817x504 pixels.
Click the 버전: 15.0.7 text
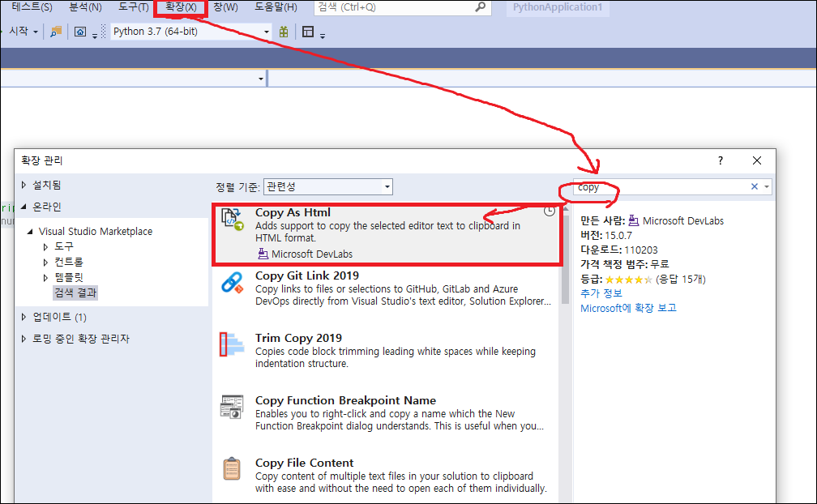pyautogui.click(x=606, y=235)
